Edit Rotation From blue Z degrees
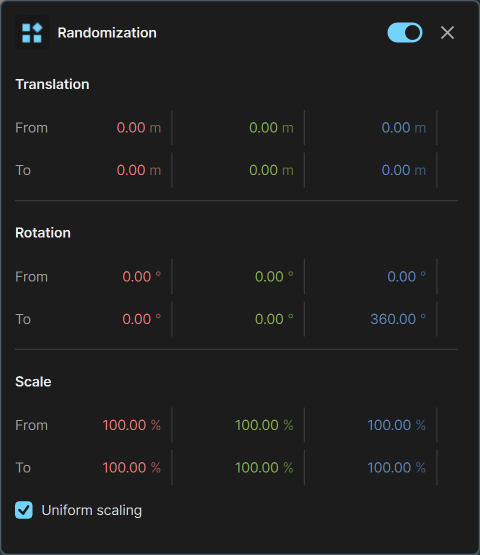Screen dimensions: 480x555 [406, 277]
